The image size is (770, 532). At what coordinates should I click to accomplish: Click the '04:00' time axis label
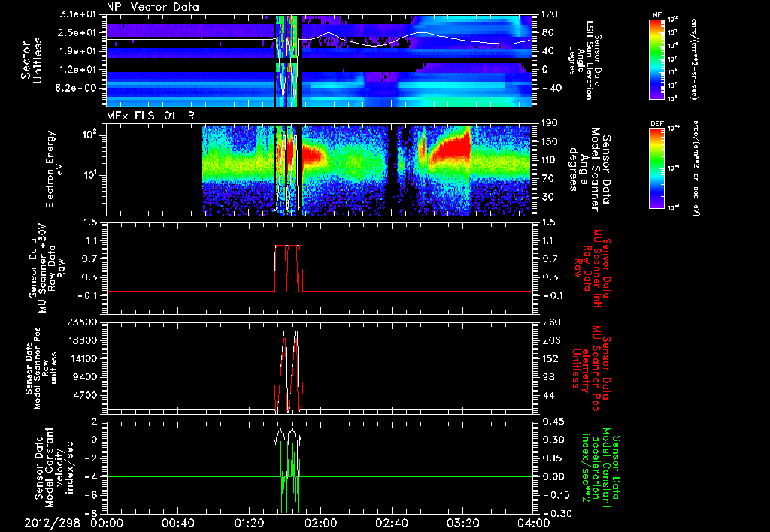pyautogui.click(x=534, y=523)
